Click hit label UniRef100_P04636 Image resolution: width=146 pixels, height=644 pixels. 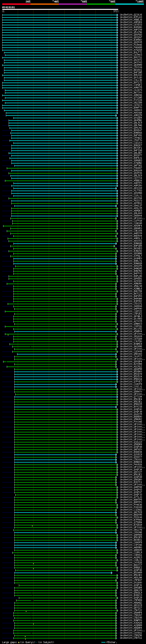pyautogui.click(x=131, y=505)
